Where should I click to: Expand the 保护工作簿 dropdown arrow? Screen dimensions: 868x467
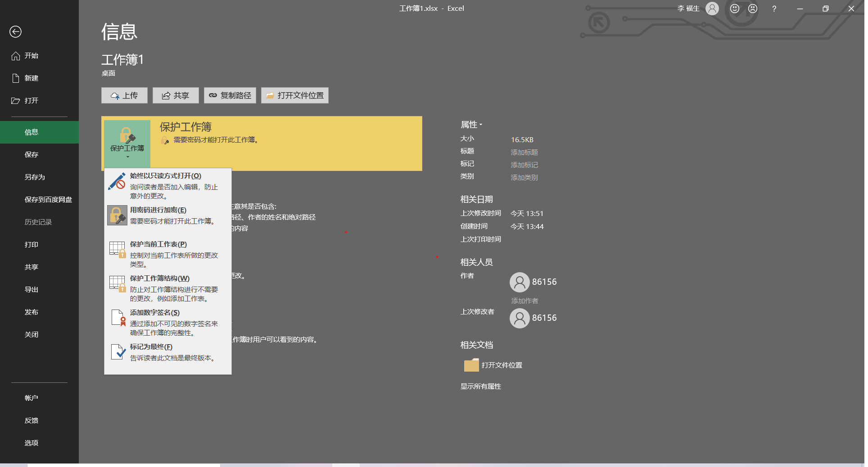pos(128,157)
